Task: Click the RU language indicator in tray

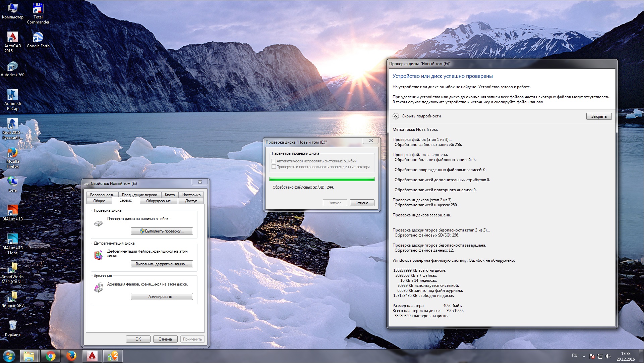Action: 574,355
